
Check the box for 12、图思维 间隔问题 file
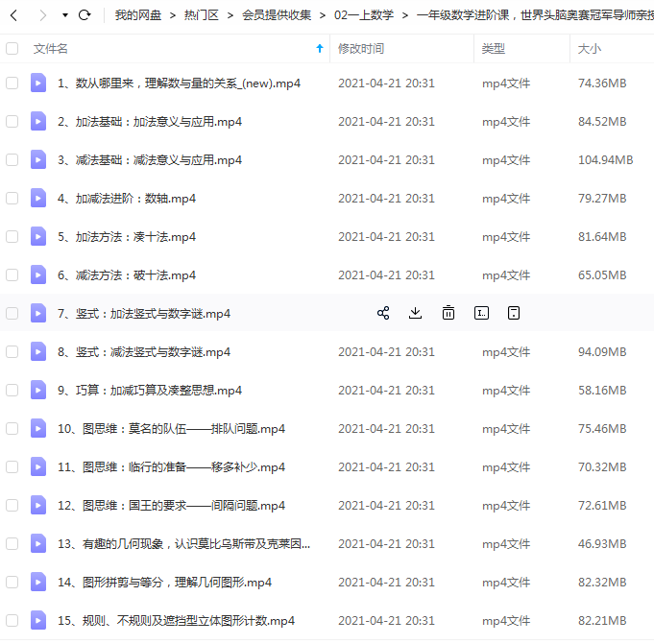[12, 505]
